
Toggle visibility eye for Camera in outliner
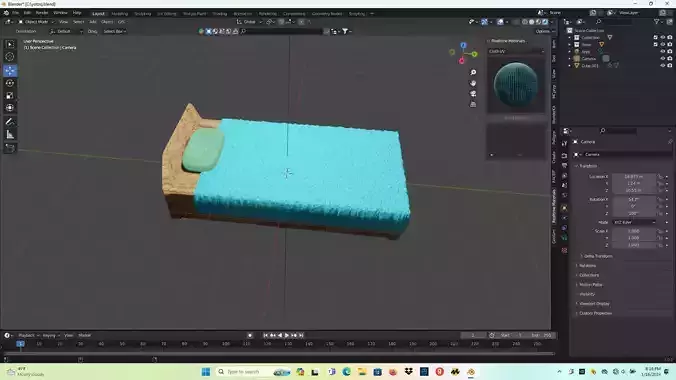663,58
